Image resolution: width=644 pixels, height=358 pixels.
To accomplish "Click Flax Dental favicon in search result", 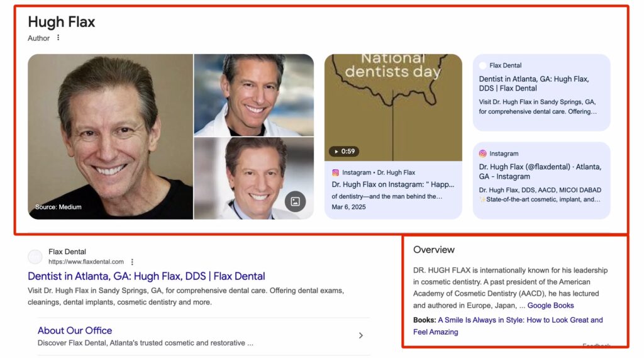I will point(35,257).
